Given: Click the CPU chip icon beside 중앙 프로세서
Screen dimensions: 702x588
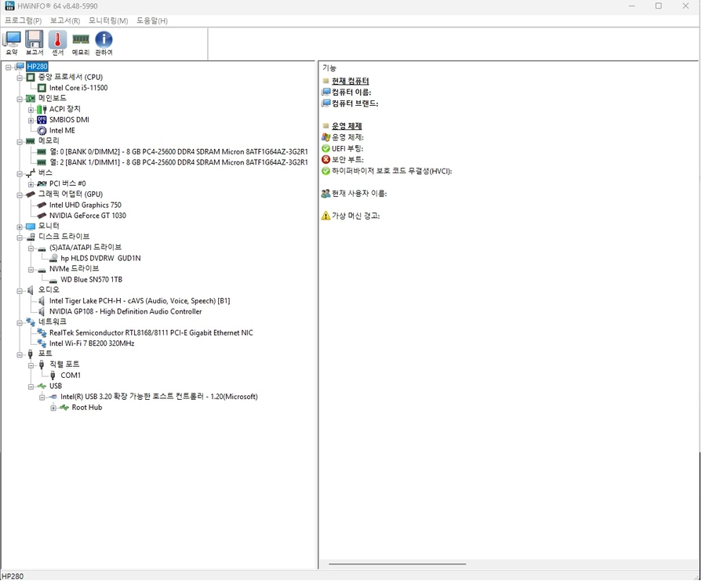Looking at the screenshot, I should point(31,78).
